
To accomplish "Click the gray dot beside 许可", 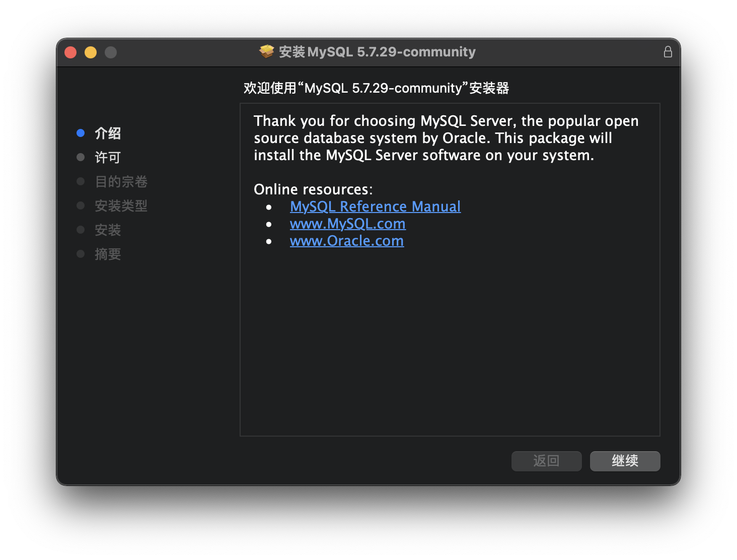I will pyautogui.click(x=81, y=157).
